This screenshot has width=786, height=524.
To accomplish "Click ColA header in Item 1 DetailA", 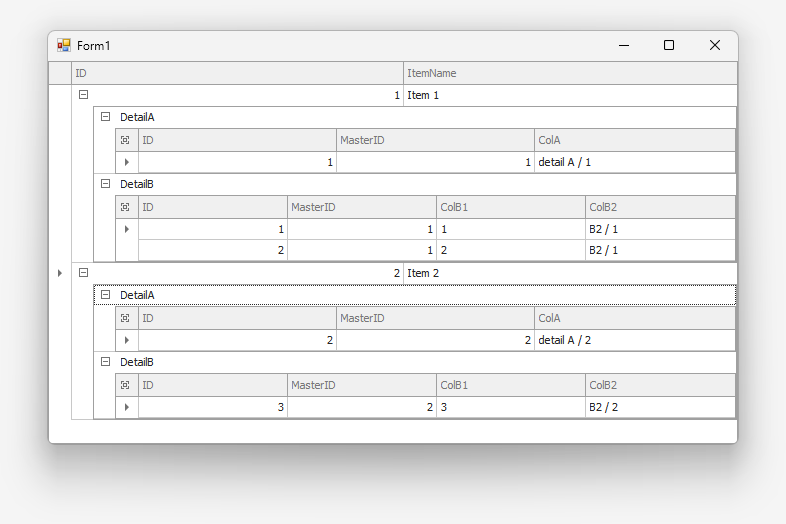I will (635, 140).
